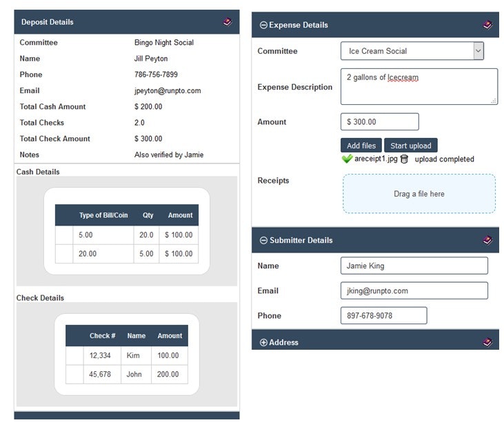Collapse the Submitter Details section
The width and height of the screenshot is (504, 427).
coord(263,241)
